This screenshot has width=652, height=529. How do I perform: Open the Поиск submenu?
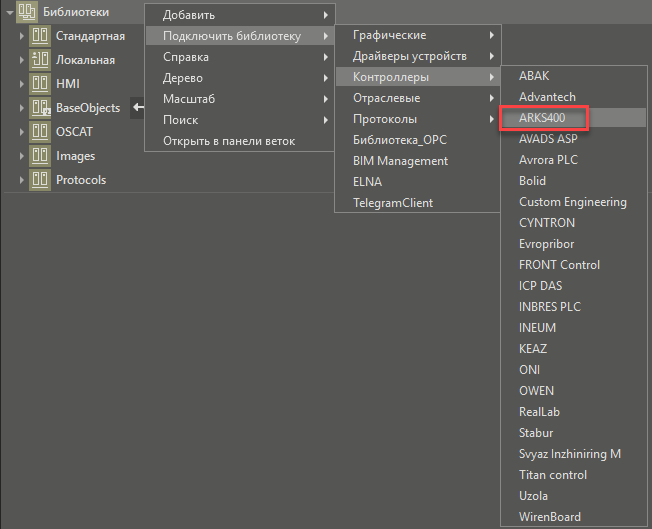[240, 120]
